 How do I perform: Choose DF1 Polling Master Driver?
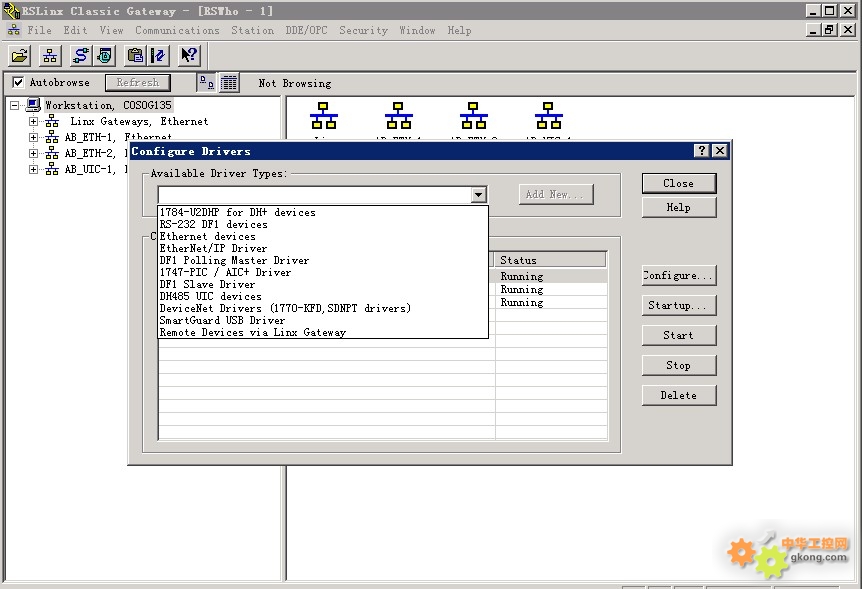click(323, 261)
